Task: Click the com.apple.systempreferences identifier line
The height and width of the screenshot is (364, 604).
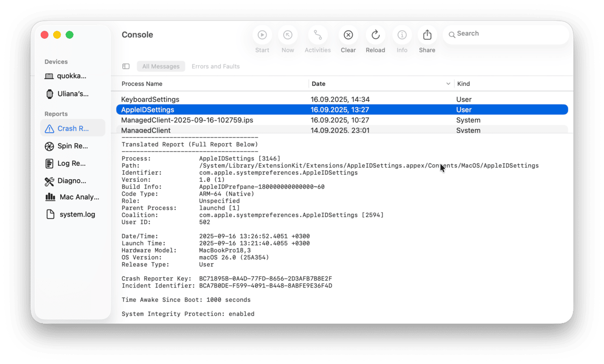Action: pyautogui.click(x=278, y=173)
